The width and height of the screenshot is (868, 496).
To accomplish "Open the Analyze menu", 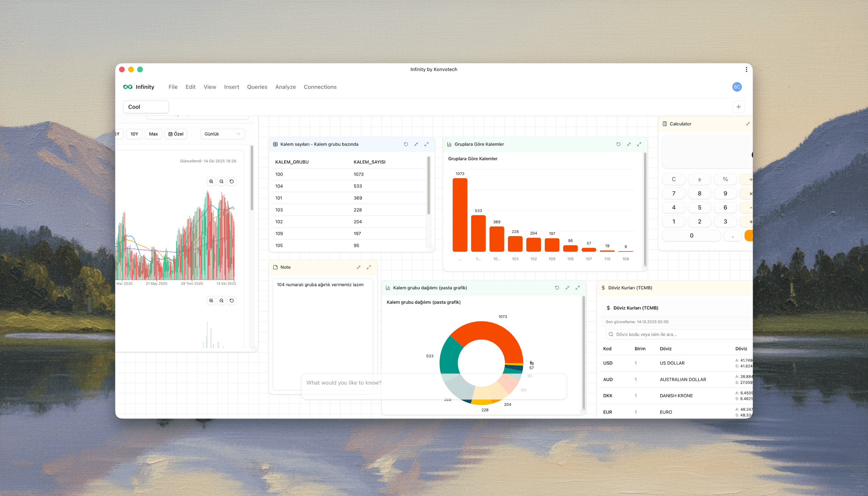I will tap(285, 87).
